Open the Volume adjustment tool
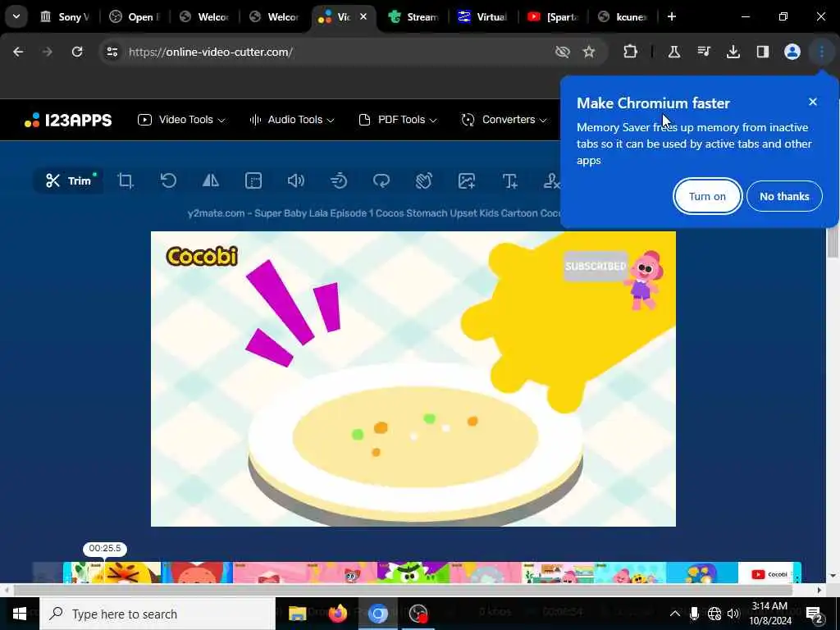Viewport: 840px width, 630px height. (295, 180)
